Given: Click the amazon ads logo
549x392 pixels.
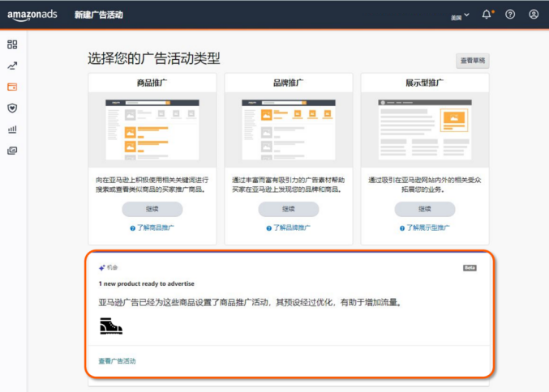Looking at the screenshot, I should click(x=32, y=15).
